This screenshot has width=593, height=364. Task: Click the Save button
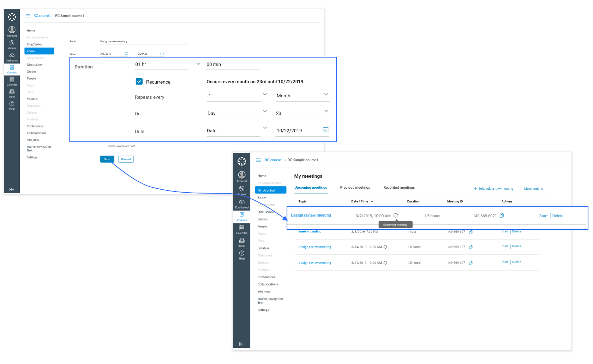click(x=107, y=159)
